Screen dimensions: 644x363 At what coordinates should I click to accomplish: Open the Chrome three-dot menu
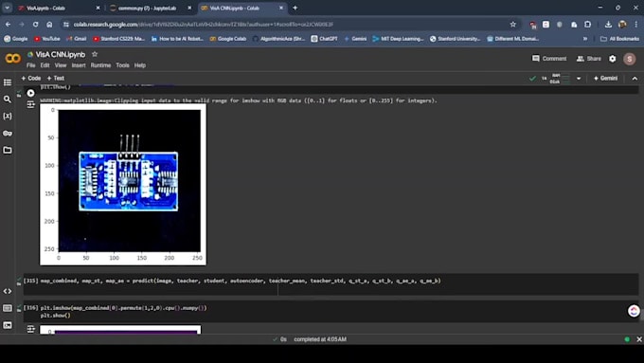point(636,25)
